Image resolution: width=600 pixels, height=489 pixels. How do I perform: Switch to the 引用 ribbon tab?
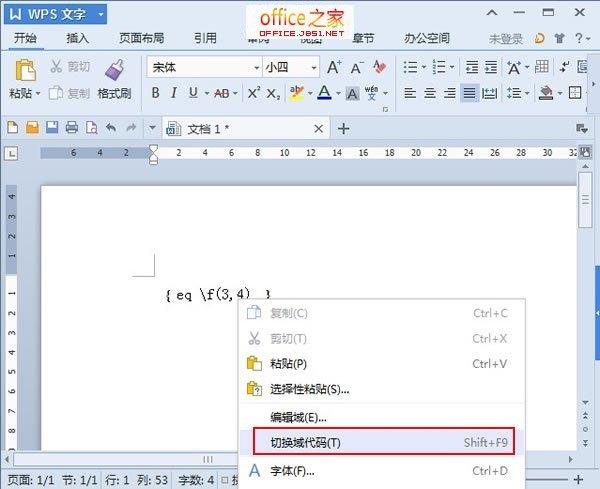tap(205, 38)
